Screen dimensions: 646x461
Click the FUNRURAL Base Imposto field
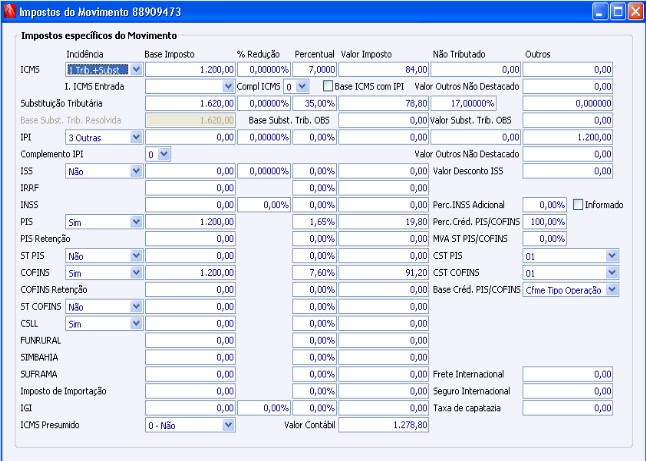click(x=190, y=340)
